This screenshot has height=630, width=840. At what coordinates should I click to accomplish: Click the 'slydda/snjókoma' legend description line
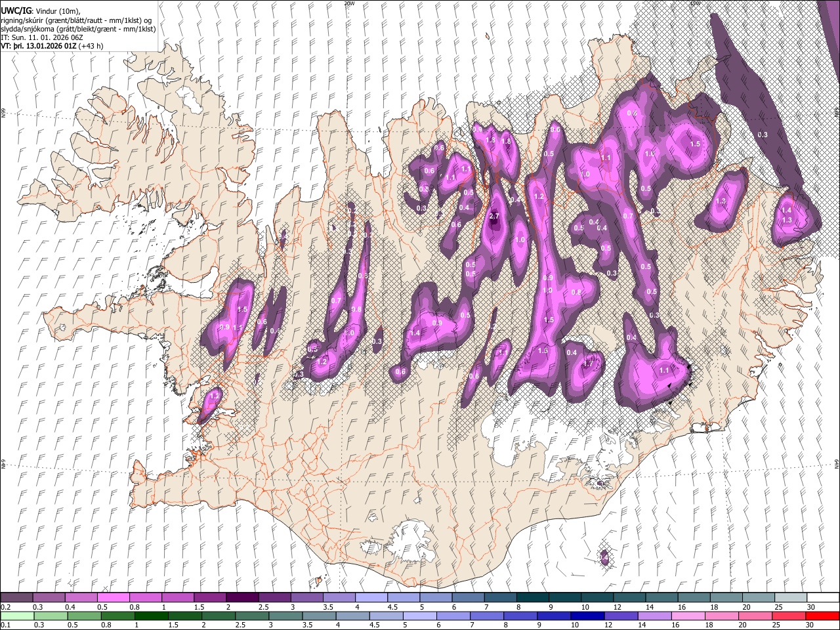(x=78, y=29)
